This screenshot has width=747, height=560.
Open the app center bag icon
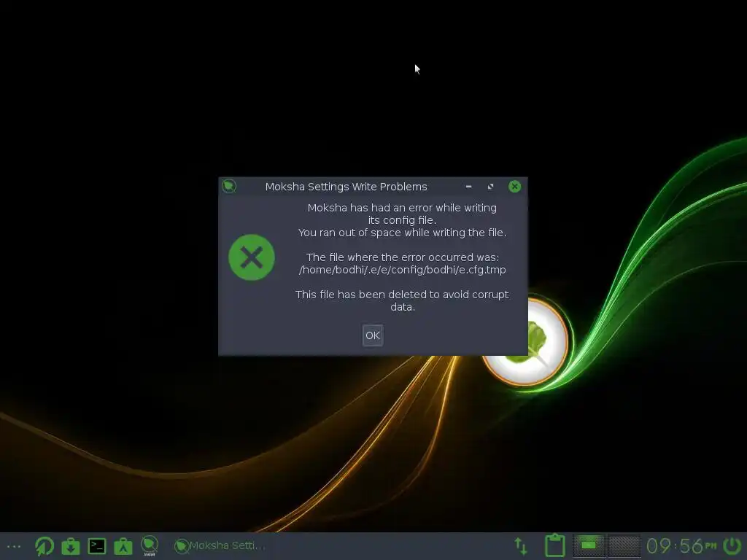click(123, 546)
